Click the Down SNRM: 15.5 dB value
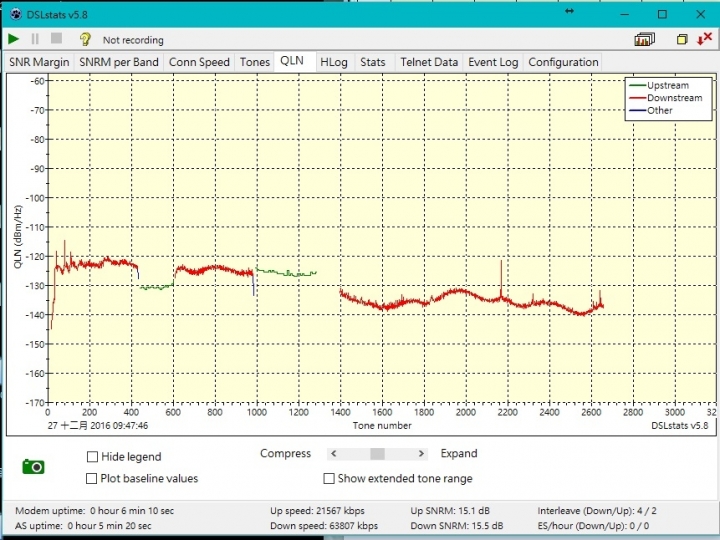This screenshot has width=720, height=540. [x=457, y=526]
